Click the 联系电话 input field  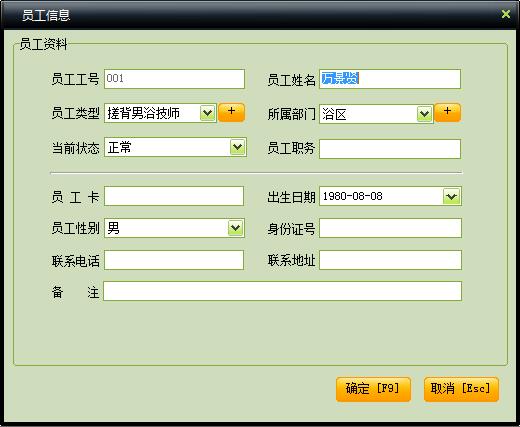[x=174, y=260]
